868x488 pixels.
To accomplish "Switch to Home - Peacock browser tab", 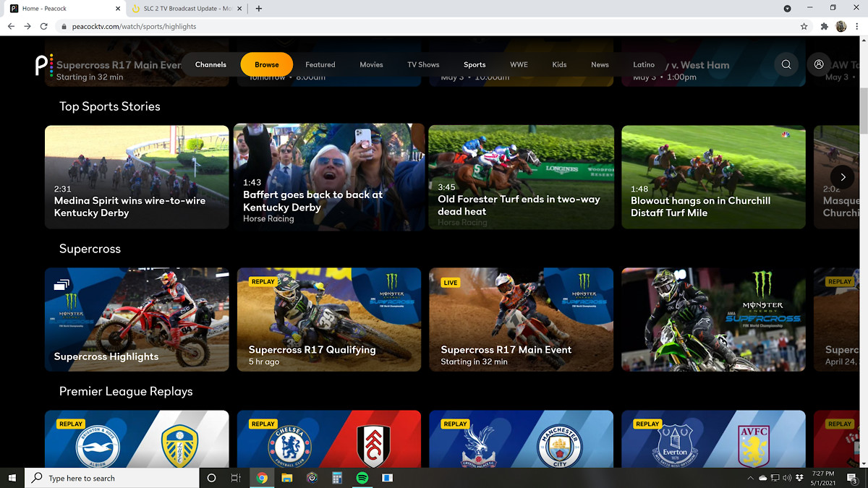I will pyautogui.click(x=65, y=9).
